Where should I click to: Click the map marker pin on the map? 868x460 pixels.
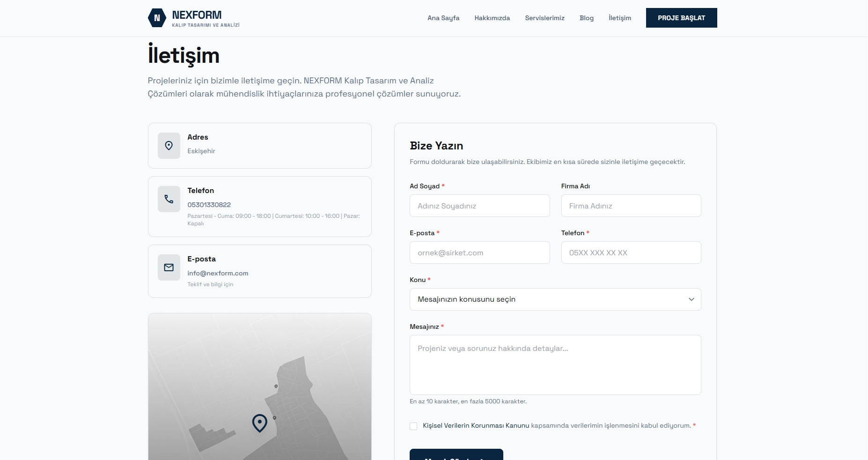[x=260, y=423]
